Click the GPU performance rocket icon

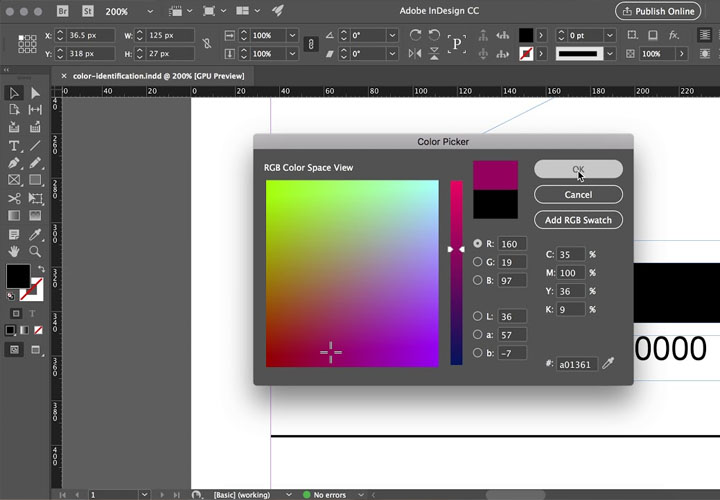coord(278,11)
